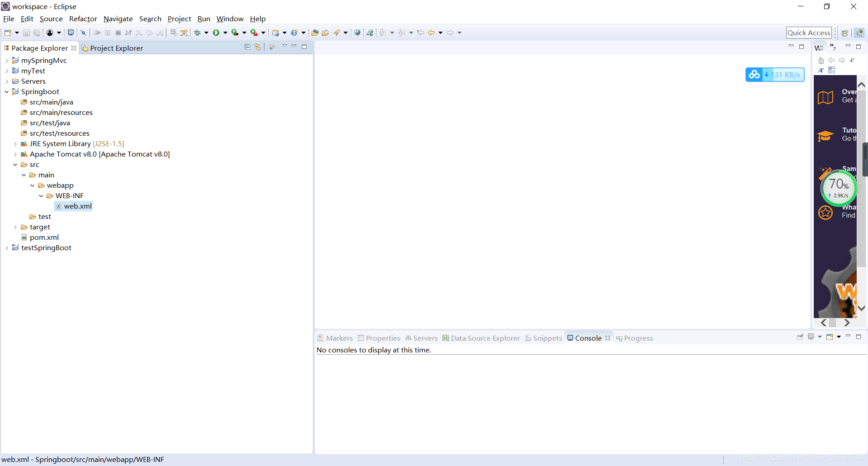Open the Search dropdown arrow
868x466 pixels.
(x=346, y=33)
